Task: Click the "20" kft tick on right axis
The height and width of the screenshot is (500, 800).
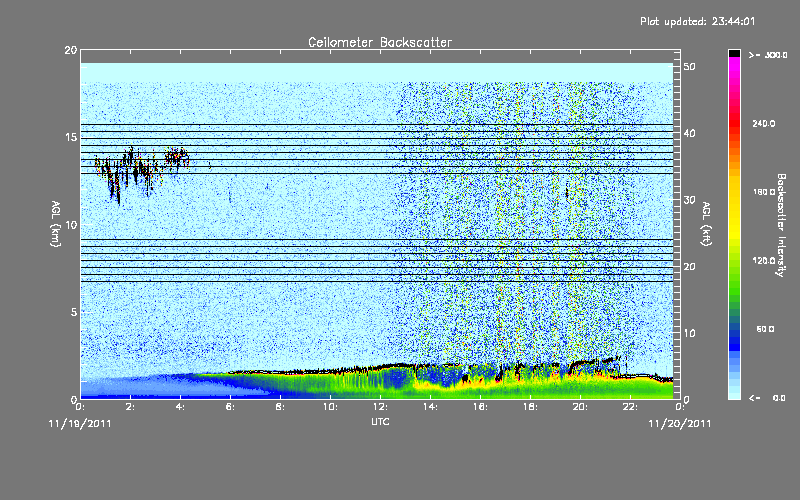Action: point(689,266)
